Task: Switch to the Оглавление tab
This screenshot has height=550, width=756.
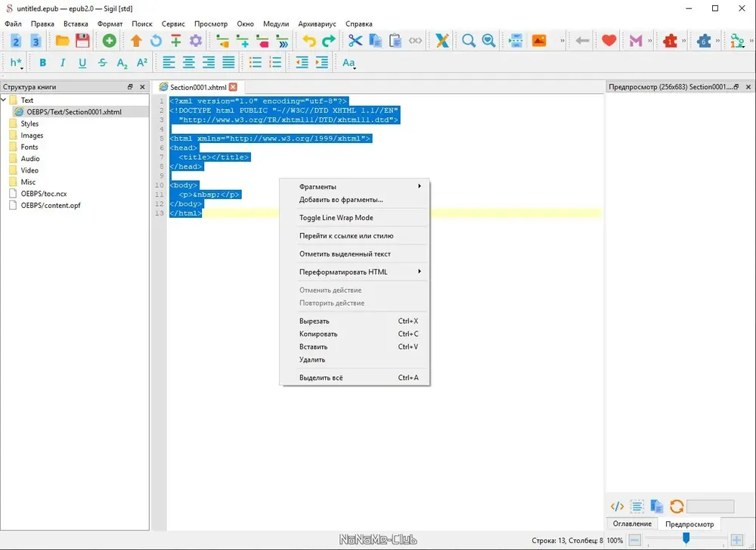Action: [631, 524]
